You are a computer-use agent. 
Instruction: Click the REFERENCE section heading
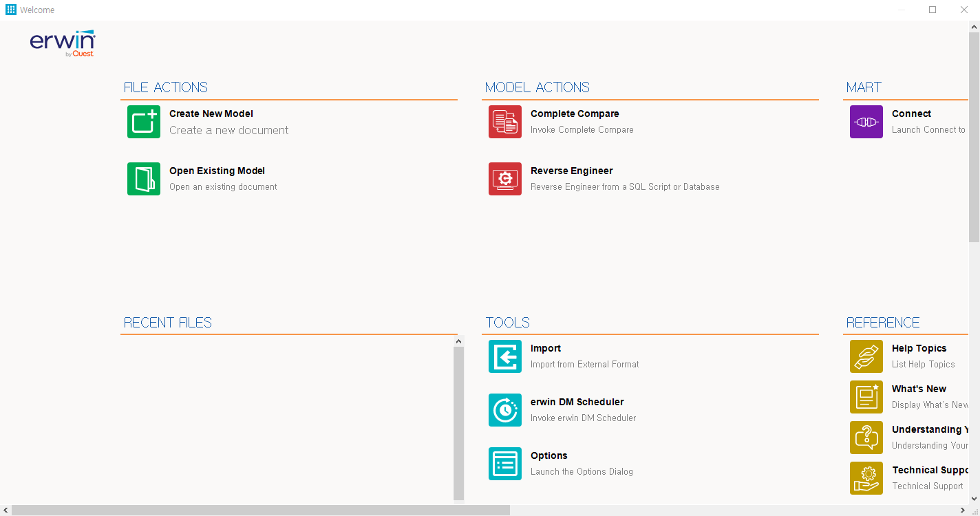[x=883, y=323]
